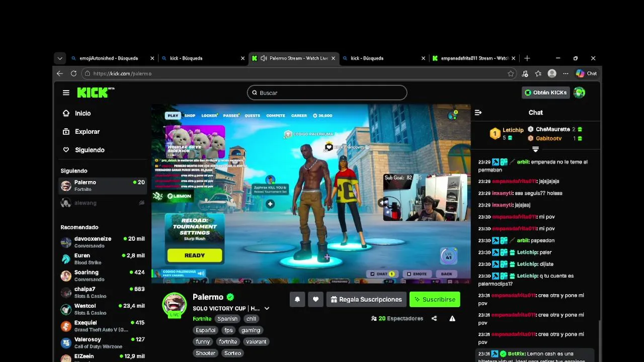
Task: Open Valerosoy Warzone channel
Action: (x=103, y=343)
